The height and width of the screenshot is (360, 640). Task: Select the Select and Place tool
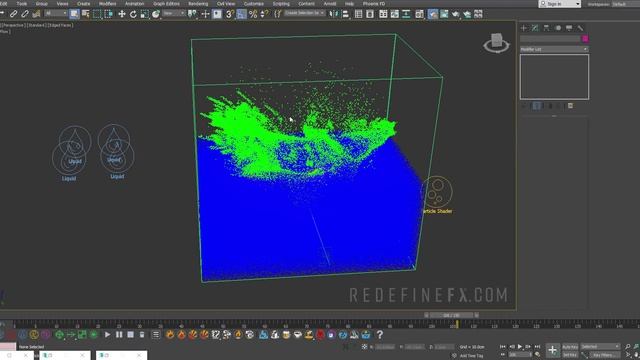click(x=156, y=14)
